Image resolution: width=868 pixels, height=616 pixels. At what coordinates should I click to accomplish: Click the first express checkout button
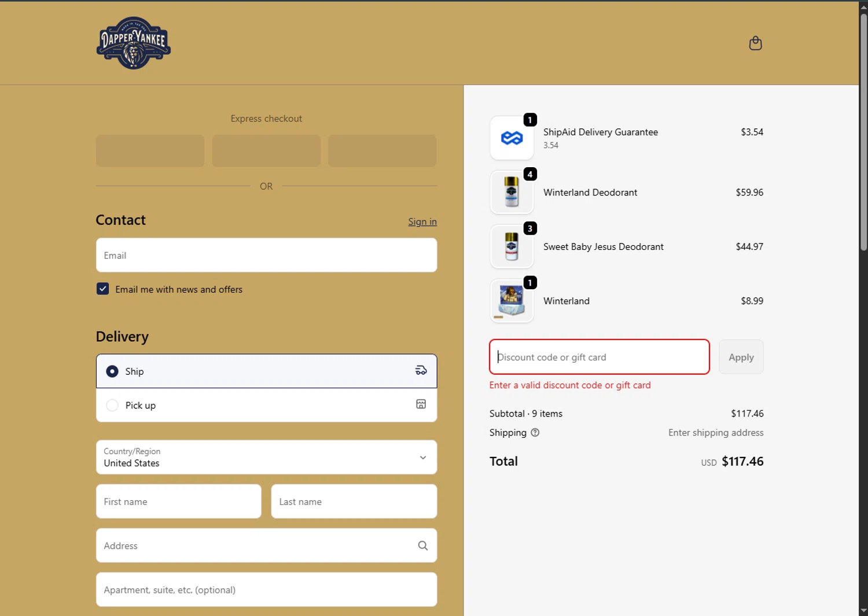150,151
